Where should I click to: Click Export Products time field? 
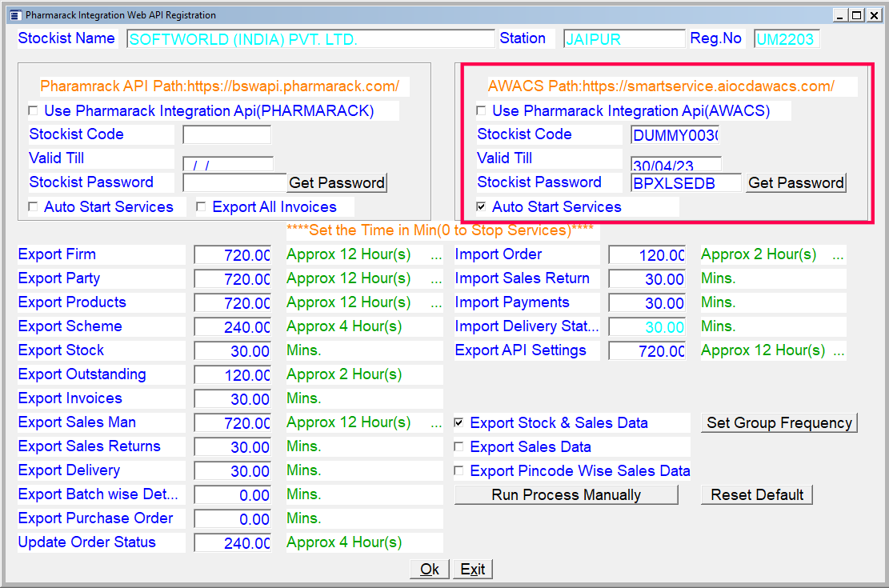[233, 302]
